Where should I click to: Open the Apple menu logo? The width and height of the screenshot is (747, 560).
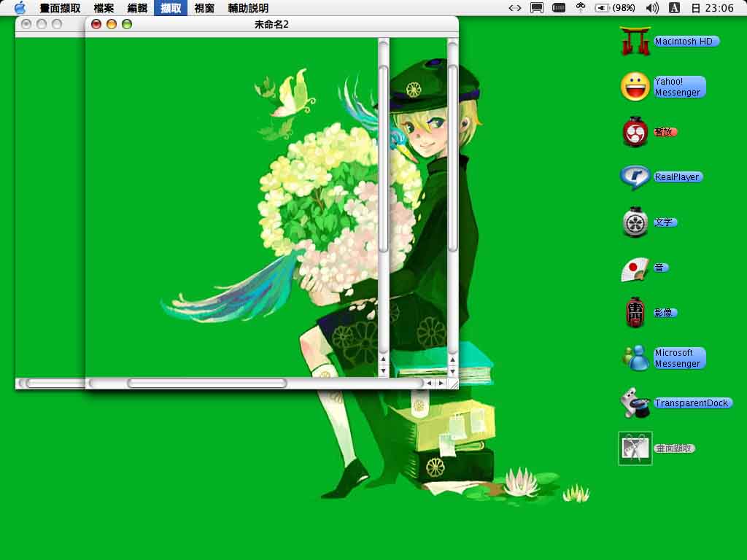(x=20, y=7)
